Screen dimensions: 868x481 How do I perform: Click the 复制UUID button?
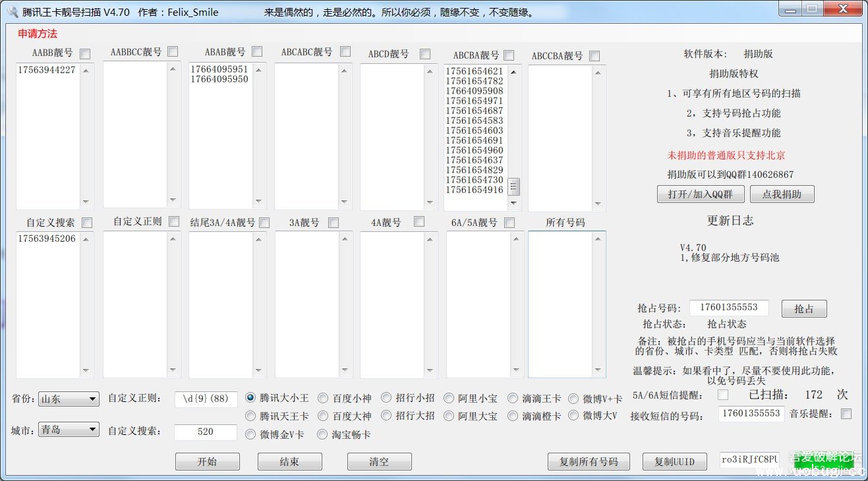(x=674, y=461)
